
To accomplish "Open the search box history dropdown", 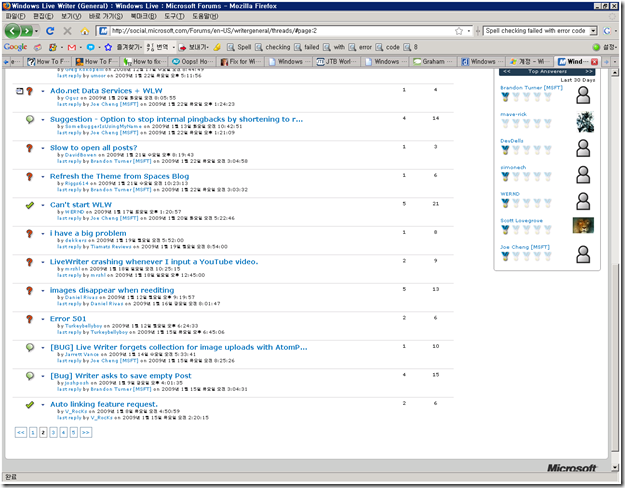I will [593, 31].
